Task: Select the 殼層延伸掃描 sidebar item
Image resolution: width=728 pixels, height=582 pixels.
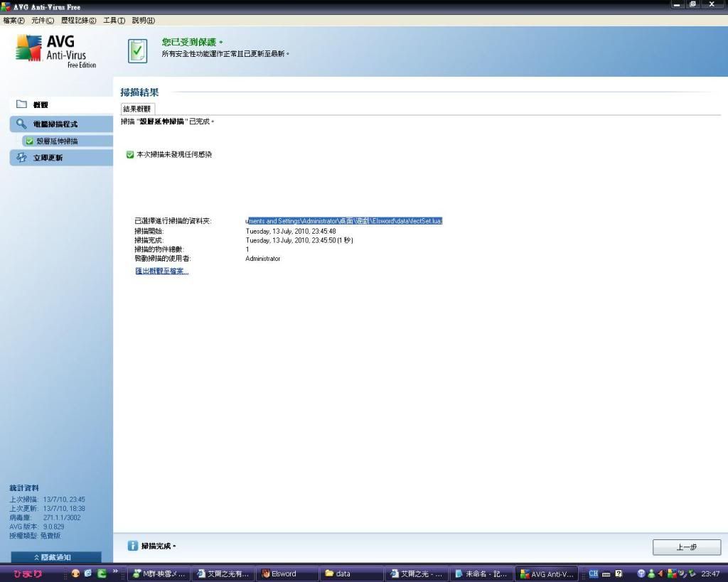Action: coord(68,141)
